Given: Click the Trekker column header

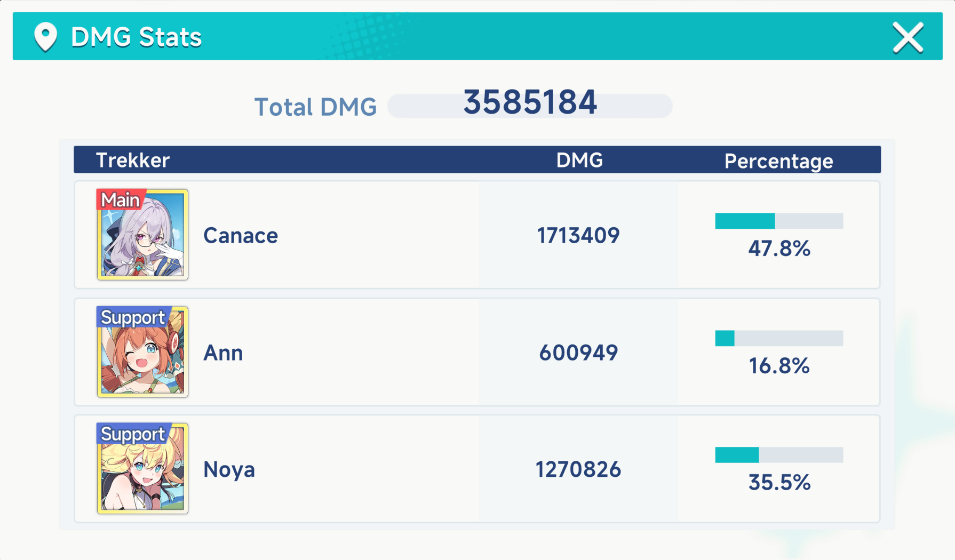Looking at the screenshot, I should pyautogui.click(x=132, y=160).
